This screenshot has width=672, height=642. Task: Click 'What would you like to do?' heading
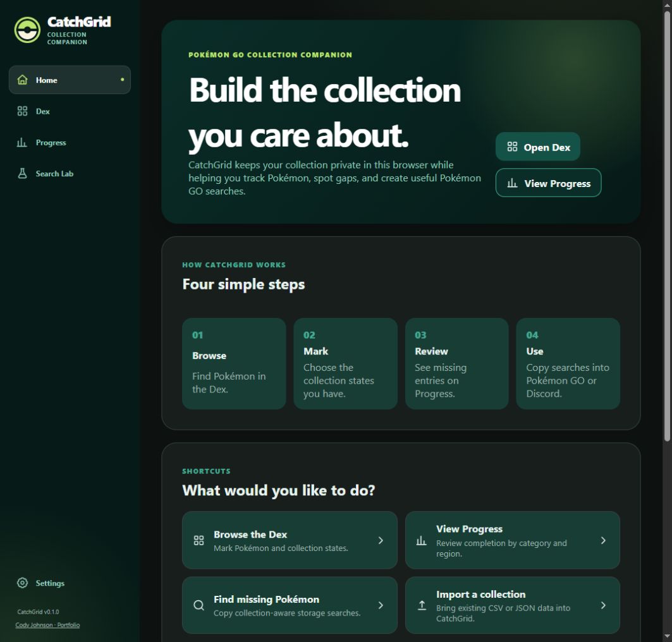tap(279, 490)
